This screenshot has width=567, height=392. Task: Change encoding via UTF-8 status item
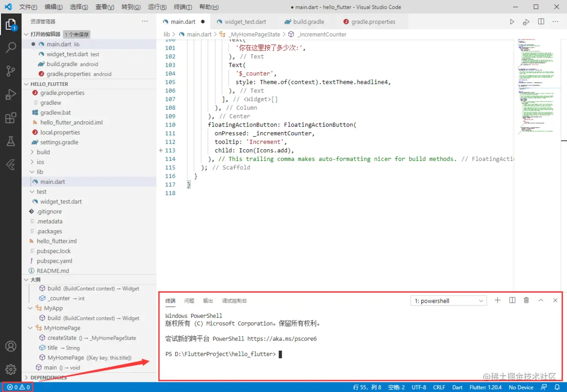click(419, 387)
